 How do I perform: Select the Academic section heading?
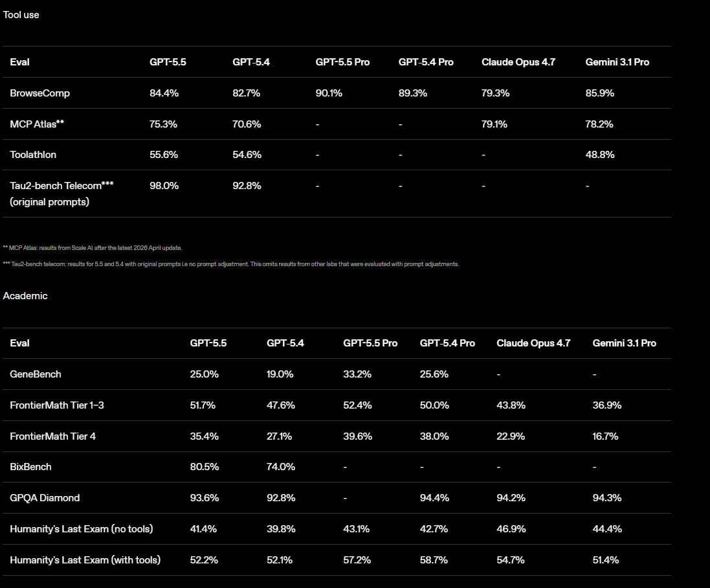(25, 296)
